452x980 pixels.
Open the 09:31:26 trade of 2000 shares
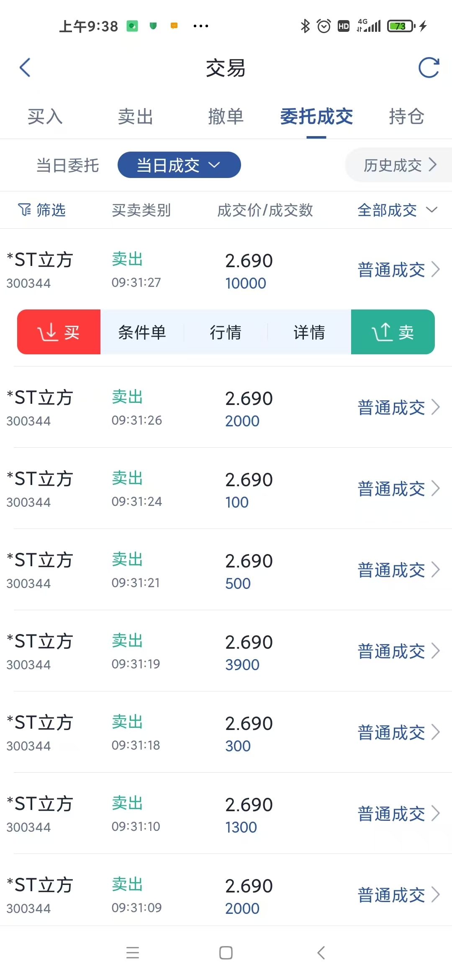(226, 407)
